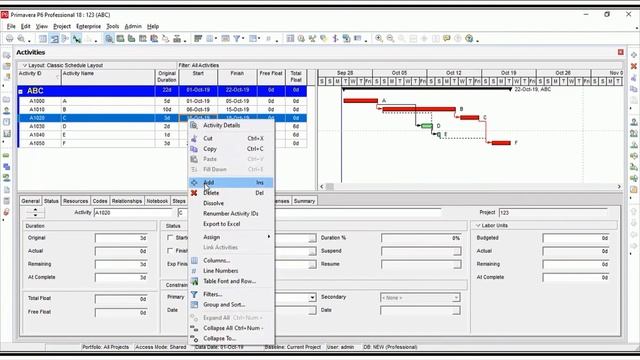Click the Add icon in right command bar

tap(634, 55)
